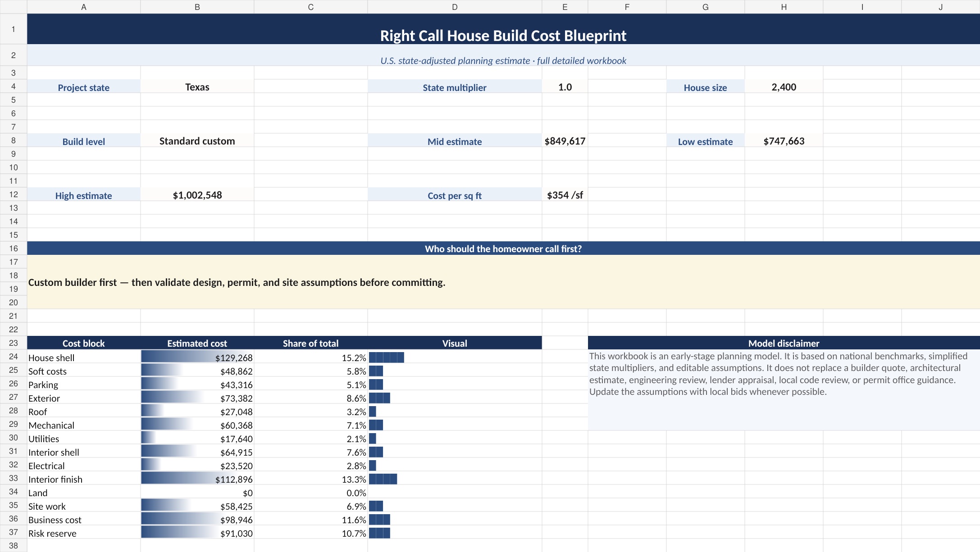
Task: Select the Standard custom build level cell
Action: (x=197, y=140)
